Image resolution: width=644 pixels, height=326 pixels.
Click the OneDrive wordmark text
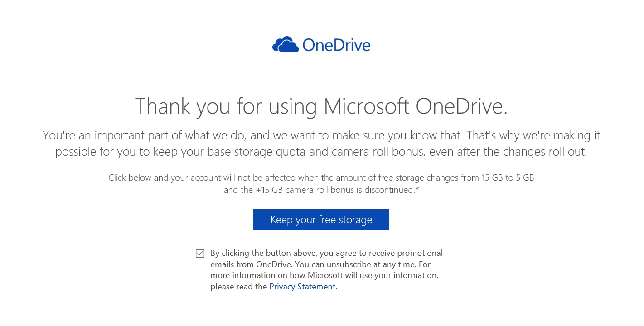click(336, 45)
